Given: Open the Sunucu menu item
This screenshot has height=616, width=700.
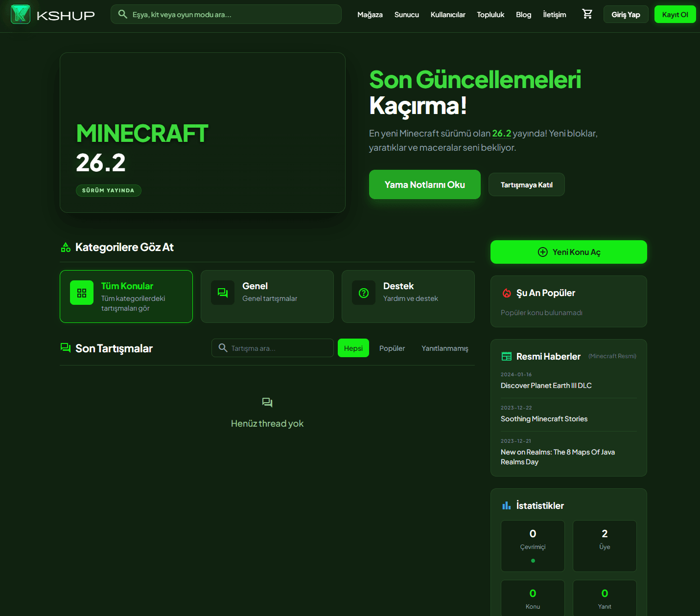Looking at the screenshot, I should 407,15.
